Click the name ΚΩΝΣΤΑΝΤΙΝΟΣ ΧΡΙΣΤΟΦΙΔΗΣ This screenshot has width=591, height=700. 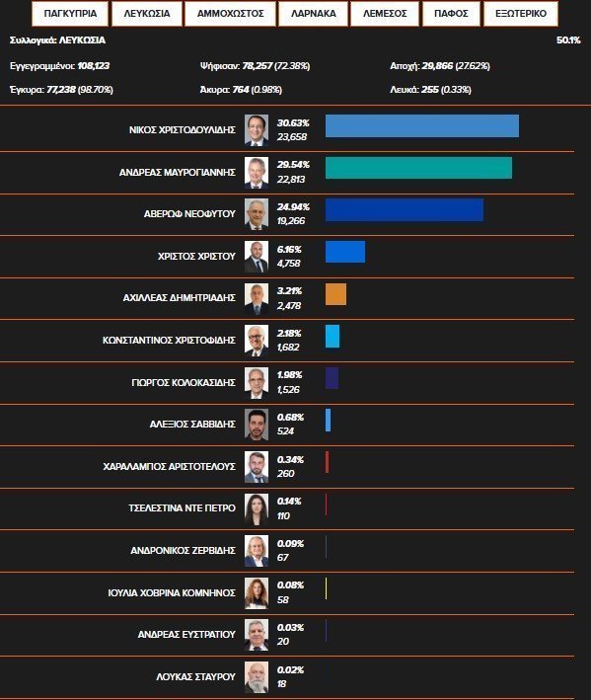(169, 341)
